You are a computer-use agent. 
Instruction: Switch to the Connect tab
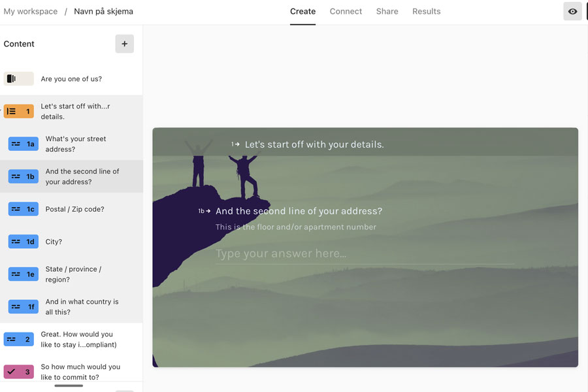coord(346,12)
